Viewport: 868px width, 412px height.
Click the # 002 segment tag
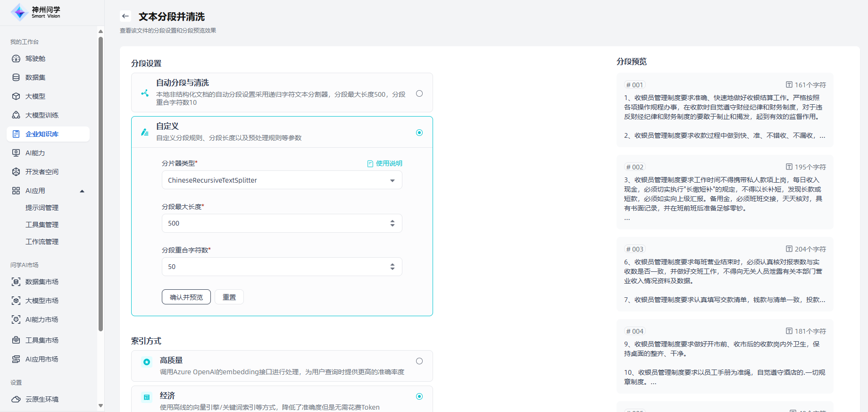click(x=634, y=167)
